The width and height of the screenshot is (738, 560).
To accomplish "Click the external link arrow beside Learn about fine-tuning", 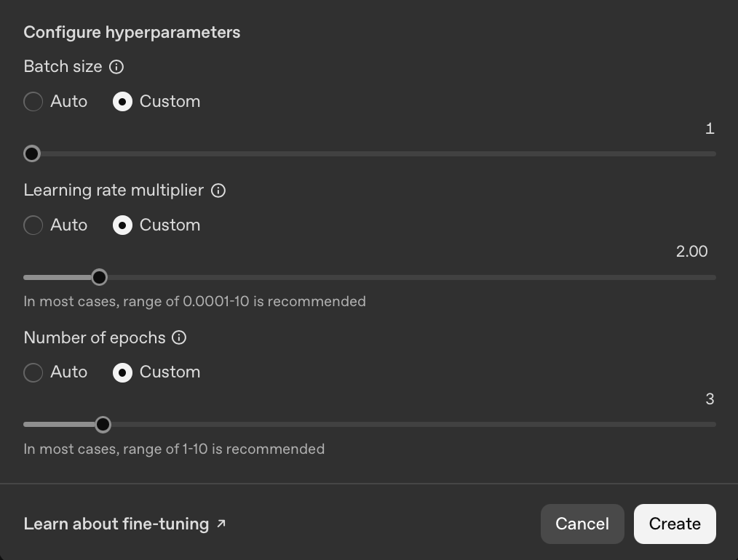I will [221, 522].
